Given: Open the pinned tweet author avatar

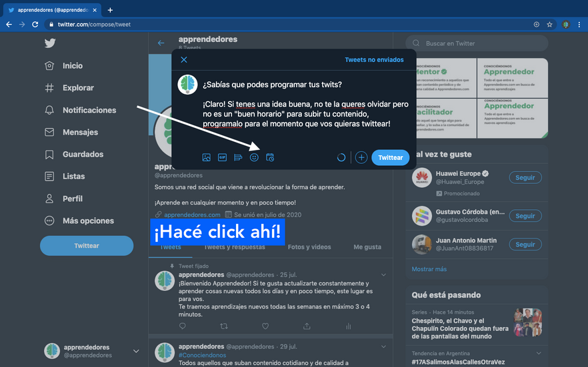Looking at the screenshot, I should [165, 281].
